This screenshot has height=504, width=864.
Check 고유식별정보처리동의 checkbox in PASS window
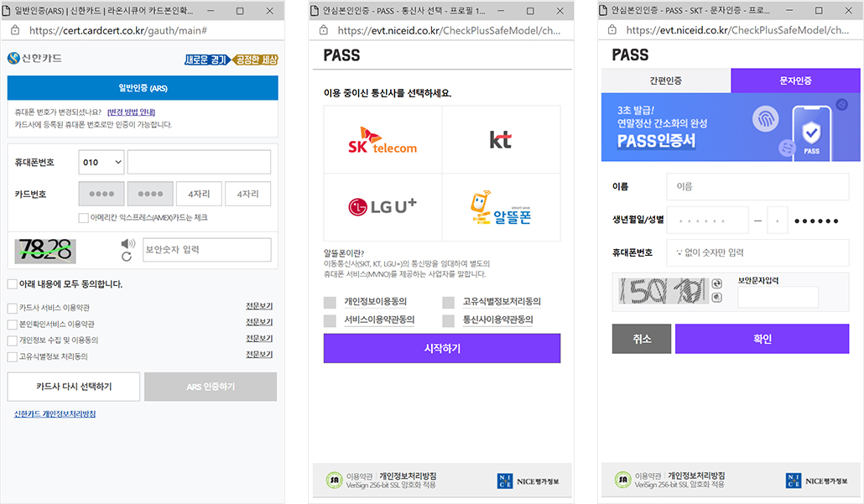pos(449,303)
